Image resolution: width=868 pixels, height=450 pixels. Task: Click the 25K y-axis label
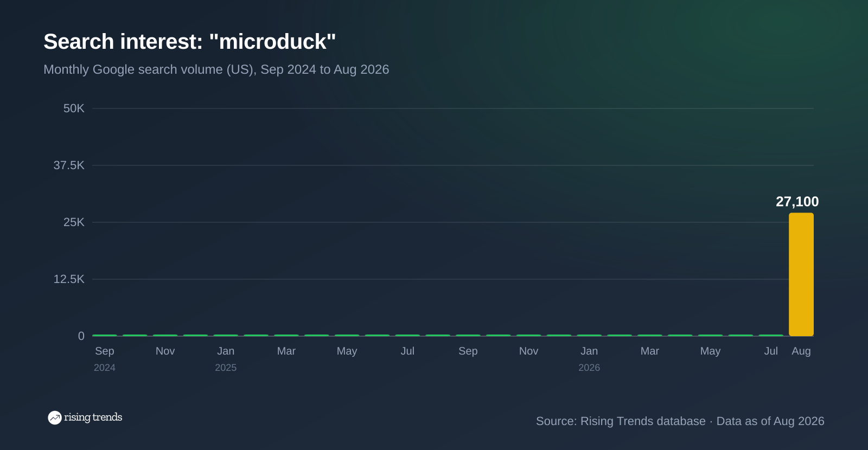pyautogui.click(x=74, y=222)
